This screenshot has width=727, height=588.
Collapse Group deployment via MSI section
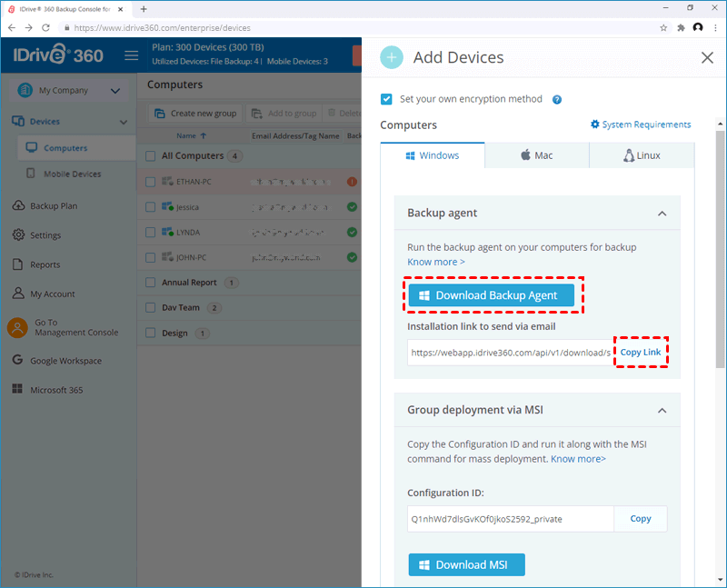(662, 411)
